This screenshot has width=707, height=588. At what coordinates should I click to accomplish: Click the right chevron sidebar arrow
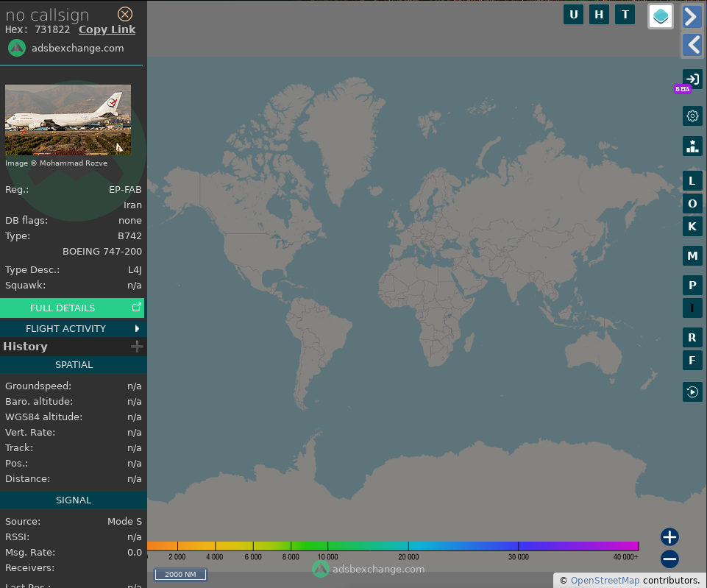point(692,17)
